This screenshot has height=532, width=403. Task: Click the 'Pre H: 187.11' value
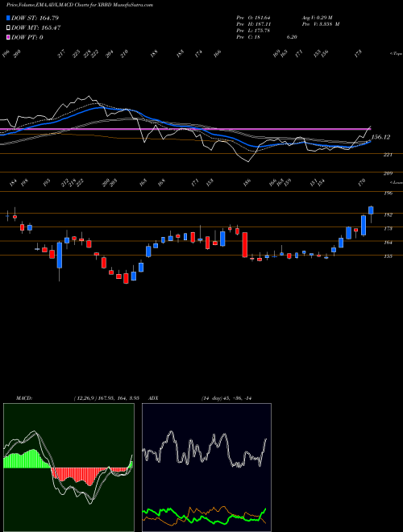point(253,24)
